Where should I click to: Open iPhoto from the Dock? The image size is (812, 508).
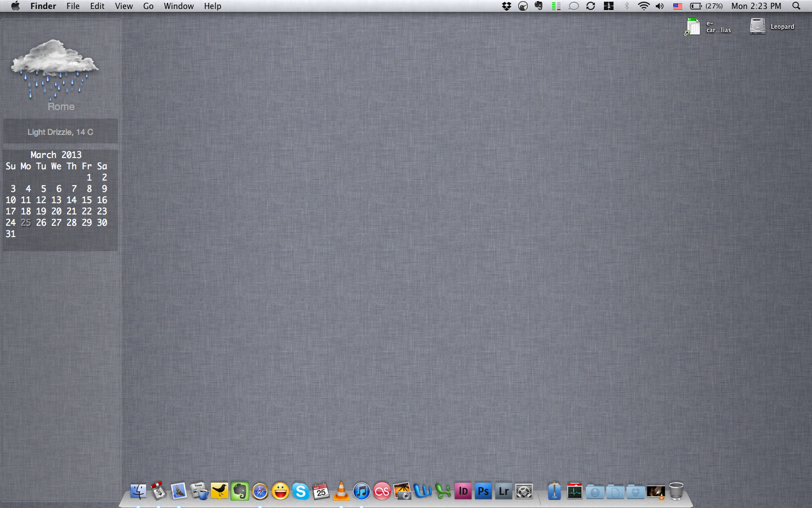click(x=402, y=491)
